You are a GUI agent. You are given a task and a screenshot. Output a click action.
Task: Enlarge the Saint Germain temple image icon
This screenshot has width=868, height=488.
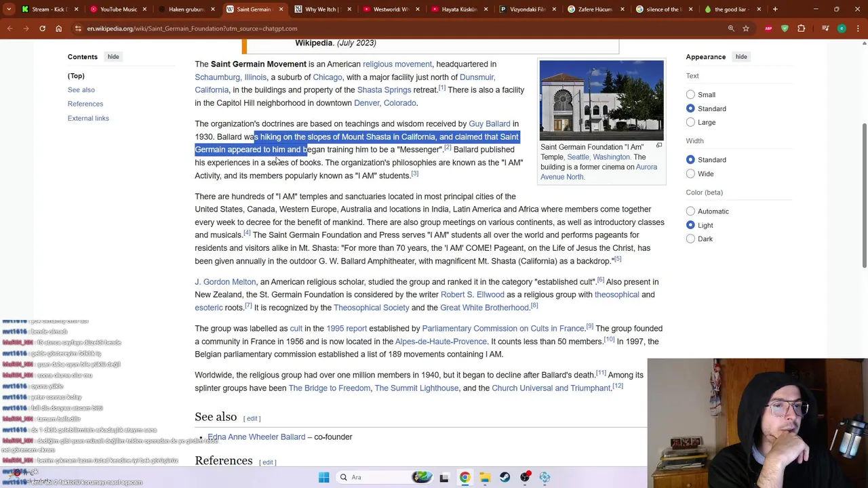tap(658, 146)
